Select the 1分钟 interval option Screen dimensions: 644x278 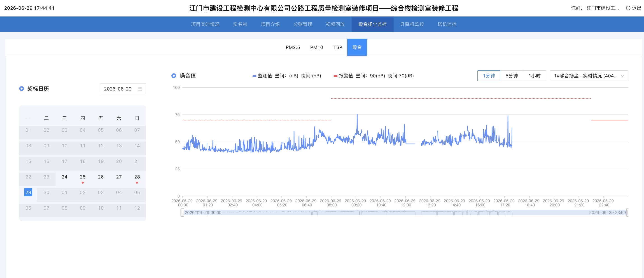click(489, 76)
